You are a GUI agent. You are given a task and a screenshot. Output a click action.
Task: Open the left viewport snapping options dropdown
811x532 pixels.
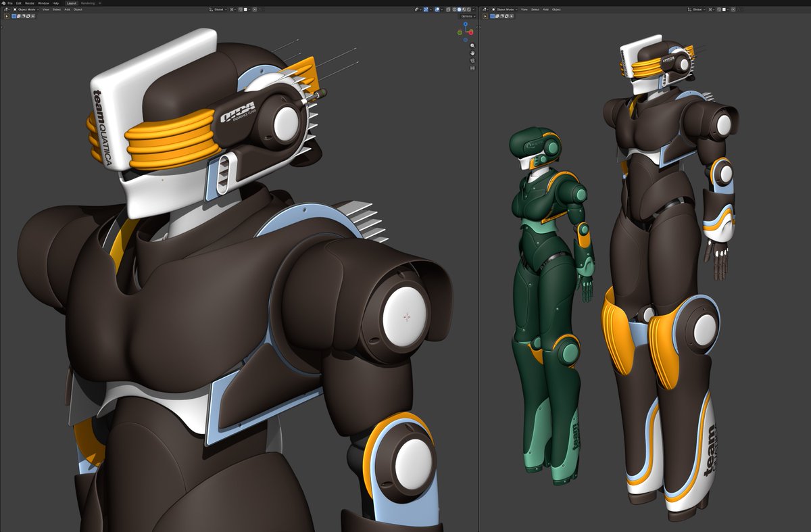pyautogui.click(x=247, y=9)
